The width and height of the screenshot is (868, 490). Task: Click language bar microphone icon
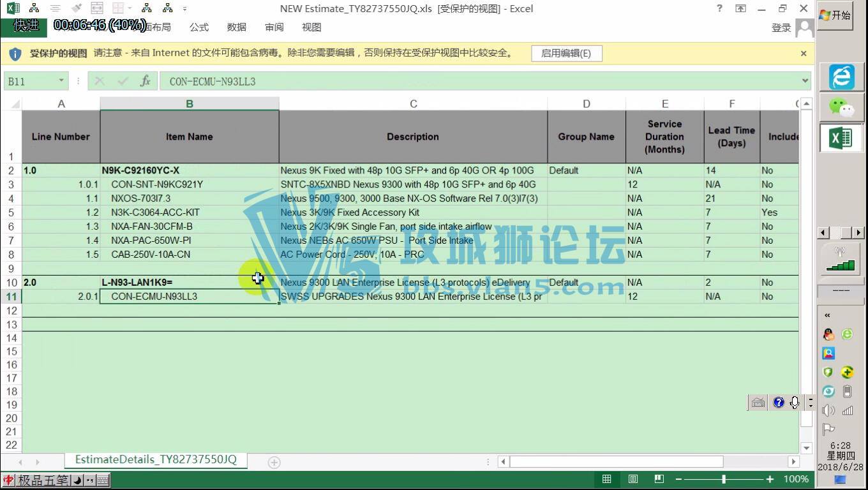point(795,403)
